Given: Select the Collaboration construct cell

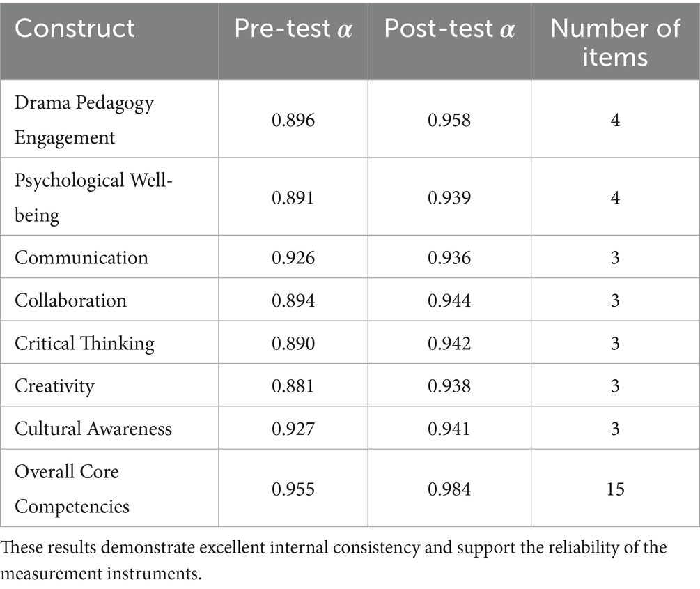Looking at the screenshot, I should click(71, 300).
